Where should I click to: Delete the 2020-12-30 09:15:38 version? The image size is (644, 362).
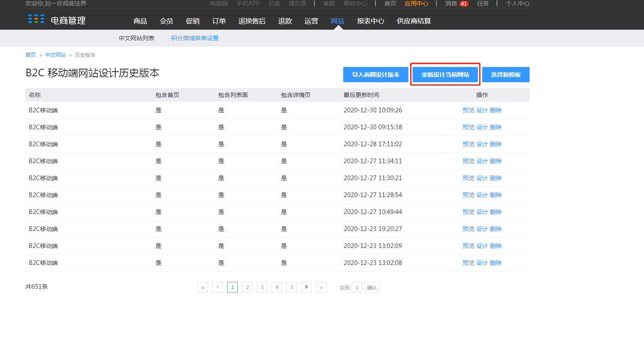click(496, 127)
